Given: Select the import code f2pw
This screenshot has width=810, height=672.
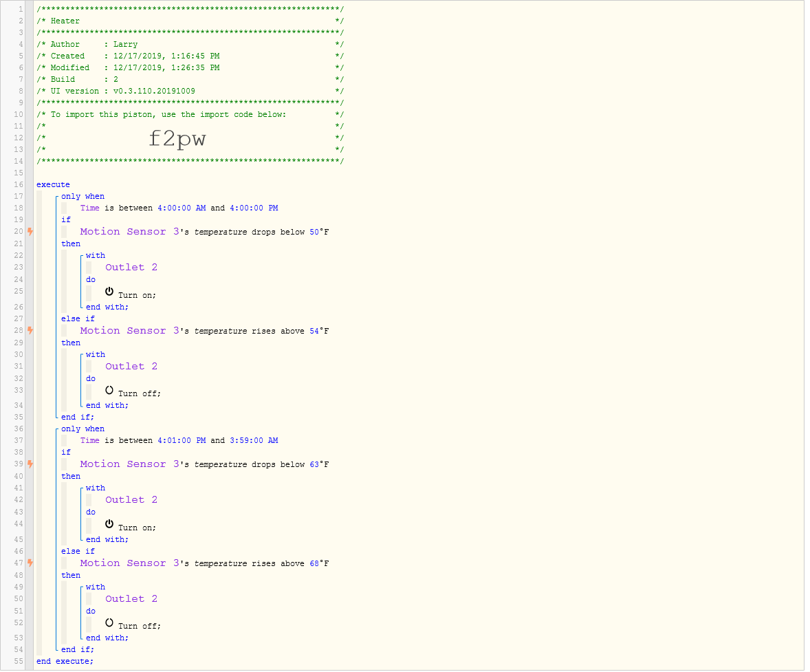Looking at the screenshot, I should (177, 138).
